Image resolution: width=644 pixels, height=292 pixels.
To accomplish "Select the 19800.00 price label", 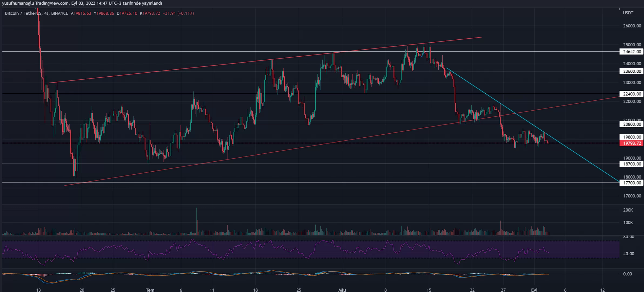I will 631,137.
